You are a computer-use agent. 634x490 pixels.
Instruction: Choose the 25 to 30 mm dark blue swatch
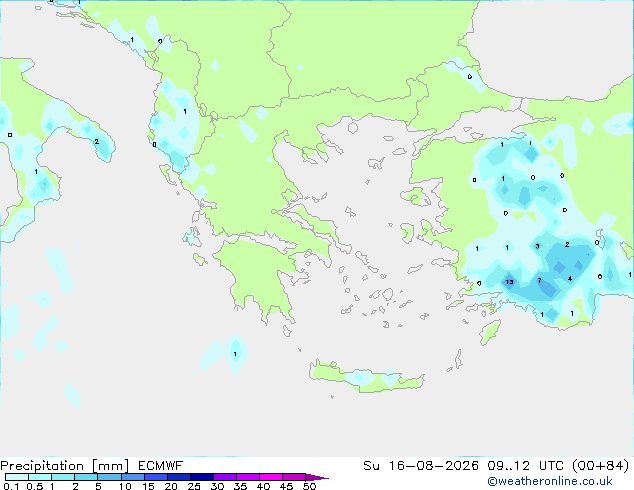coord(201,477)
